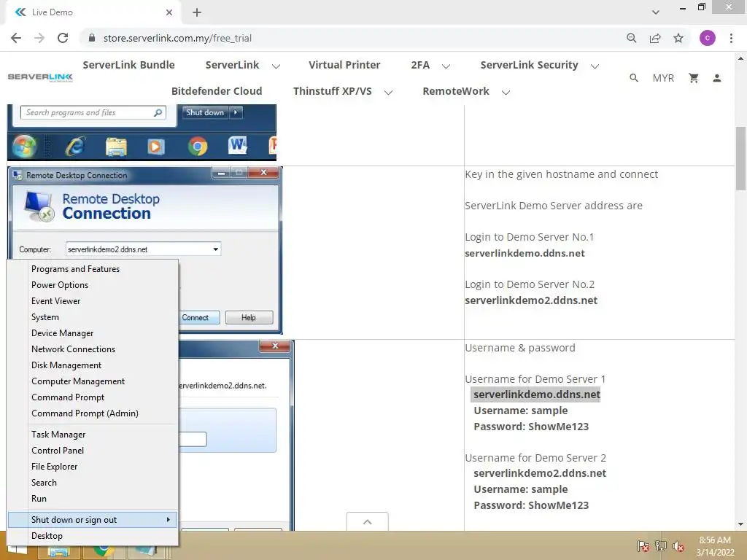Click the ServerLink site logo
747x560 pixels.
[x=41, y=77]
